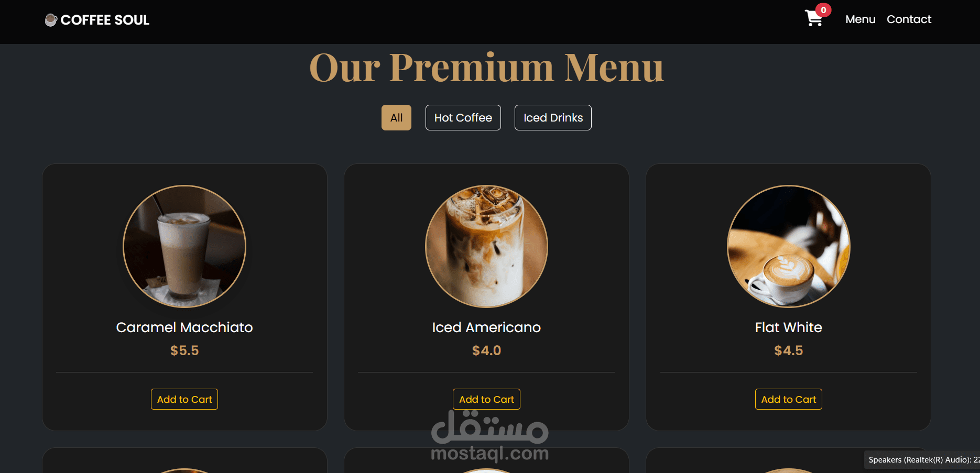This screenshot has width=980, height=473.
Task: Click the Iced Americano photo
Action: tap(486, 246)
